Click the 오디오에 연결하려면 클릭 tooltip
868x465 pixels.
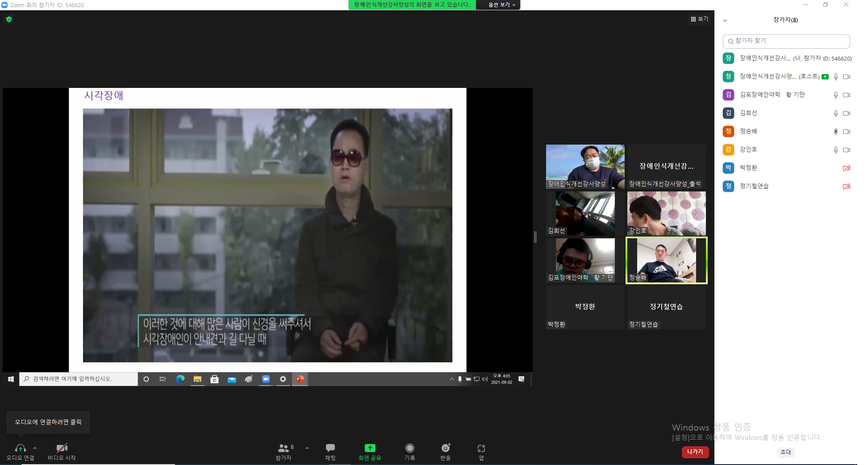coord(48,422)
